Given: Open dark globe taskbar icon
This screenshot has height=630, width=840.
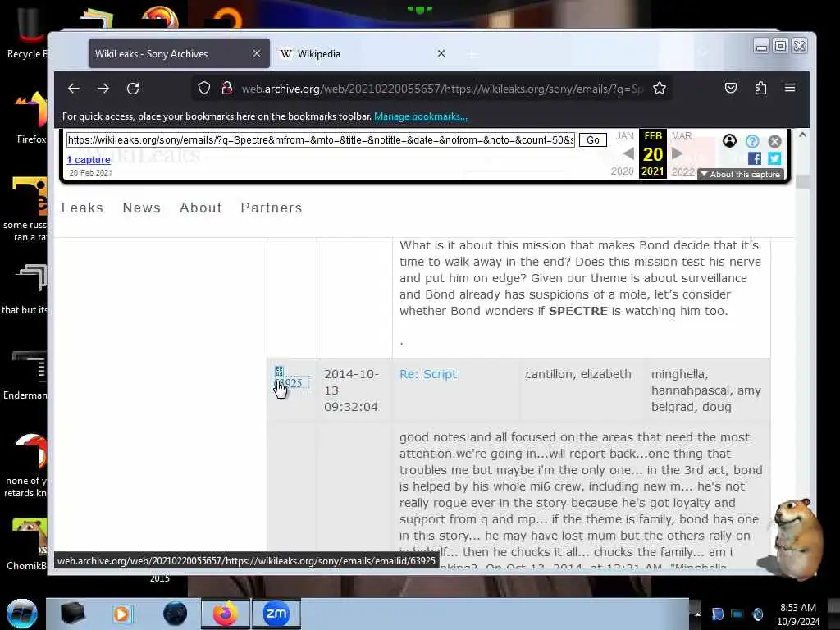Looking at the screenshot, I should pos(175,614).
